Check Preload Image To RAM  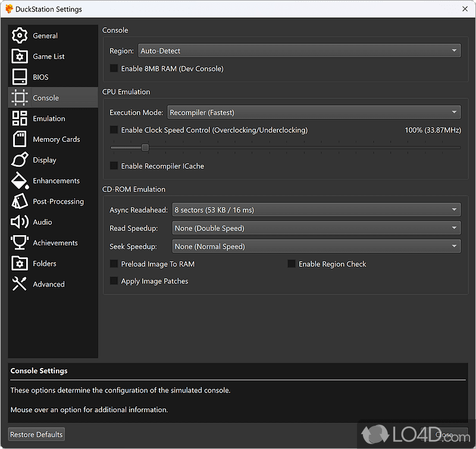pyautogui.click(x=114, y=264)
